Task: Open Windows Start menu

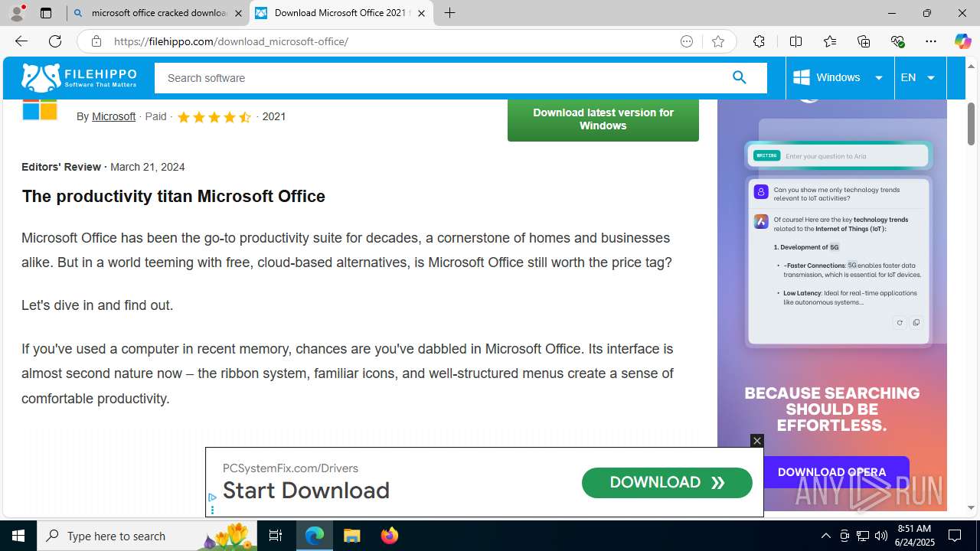Action: (x=18, y=536)
